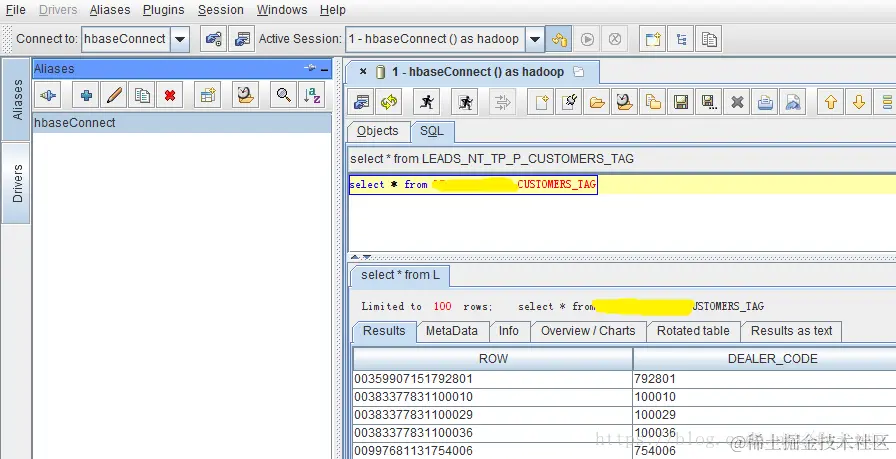896x459 pixels.
Task: Select the 'select * from L' result tab
Action: pos(400,275)
